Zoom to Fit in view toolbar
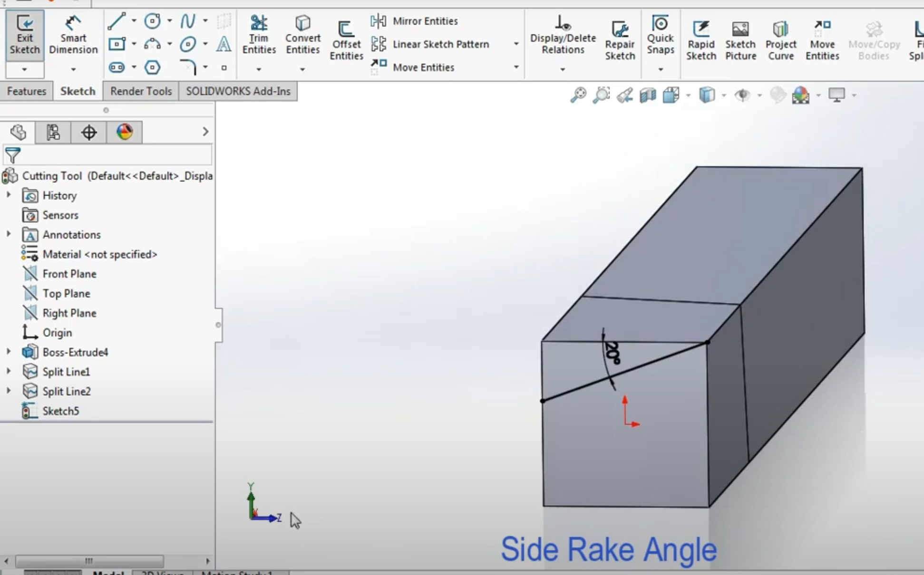The height and width of the screenshot is (575, 924). tap(578, 95)
